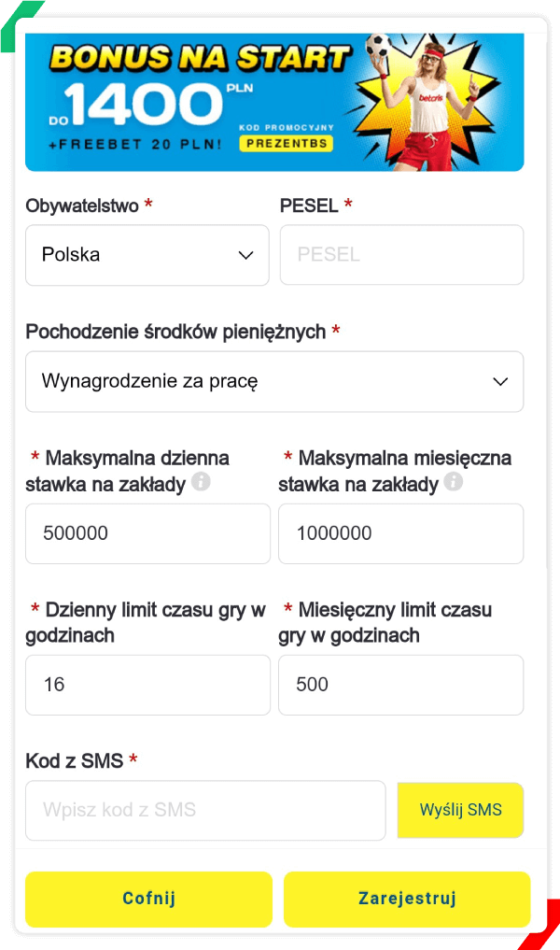Edit the daily time limit field 16
Viewport: 560px width, 950px height.
[x=147, y=685]
